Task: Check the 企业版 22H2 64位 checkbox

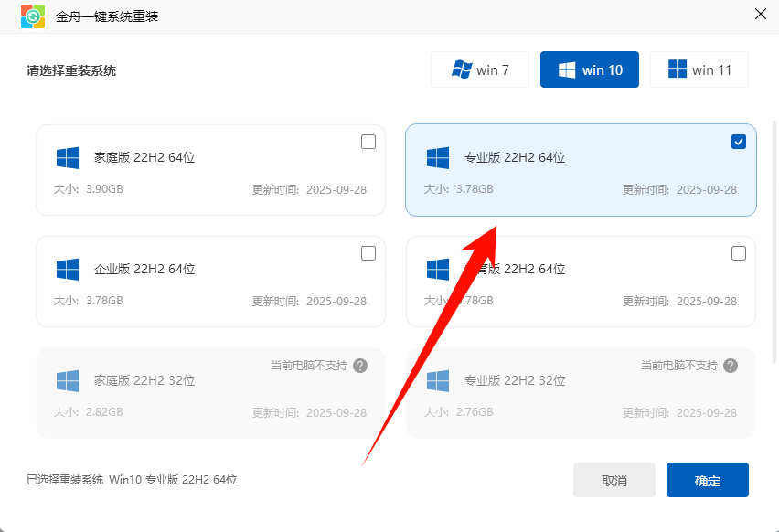Action: pos(368,253)
